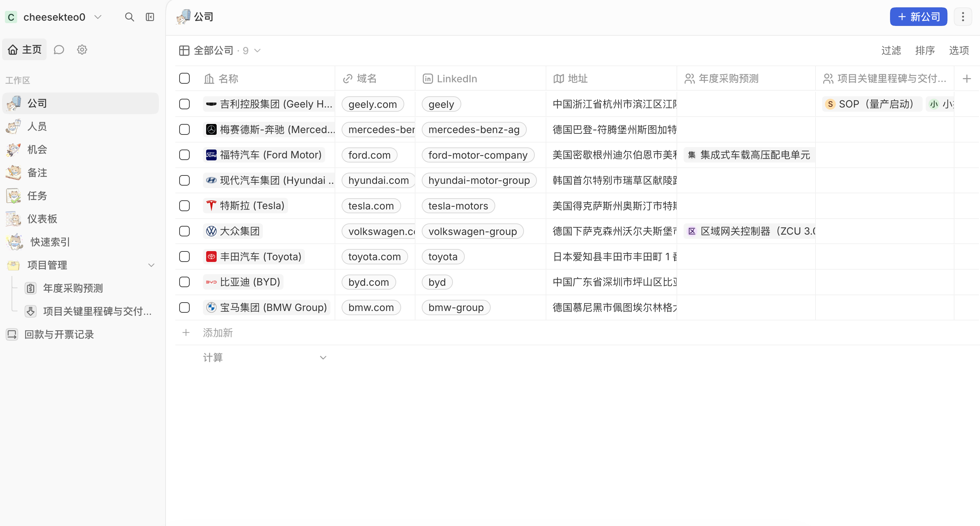The image size is (980, 526).
Task: Click the 中国广东省深圳市 address cell
Action: [x=611, y=282]
